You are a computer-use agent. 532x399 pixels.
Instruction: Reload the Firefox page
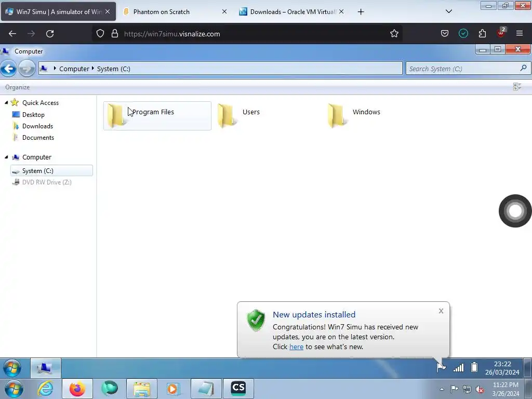pyautogui.click(x=50, y=34)
